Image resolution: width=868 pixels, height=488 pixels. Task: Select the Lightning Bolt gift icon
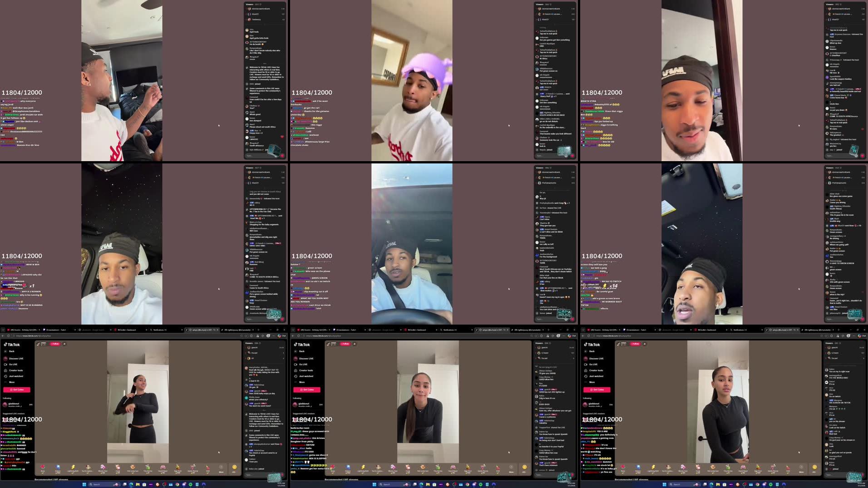tap(73, 468)
